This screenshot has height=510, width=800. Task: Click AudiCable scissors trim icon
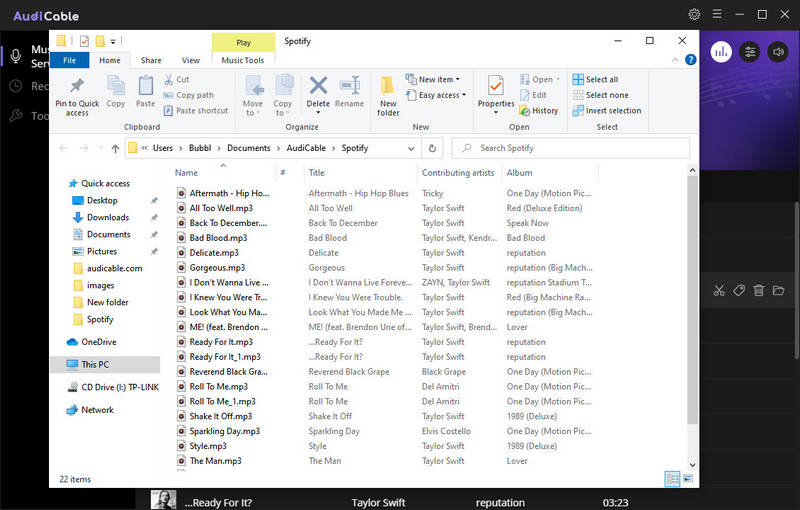pos(719,291)
